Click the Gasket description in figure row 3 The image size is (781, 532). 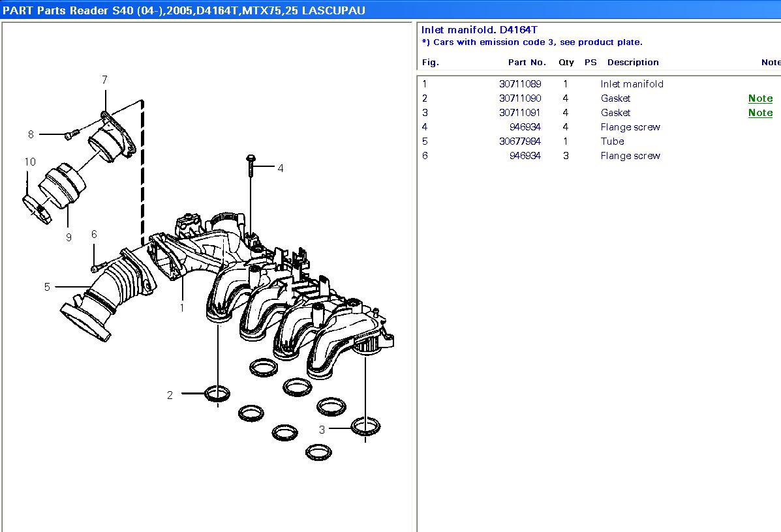616,113
